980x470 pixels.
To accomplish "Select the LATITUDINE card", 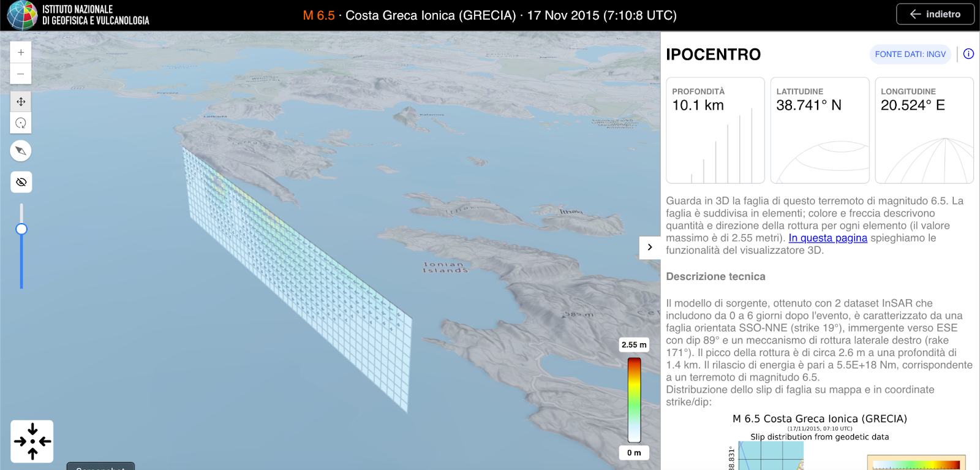I will pyautogui.click(x=820, y=130).
